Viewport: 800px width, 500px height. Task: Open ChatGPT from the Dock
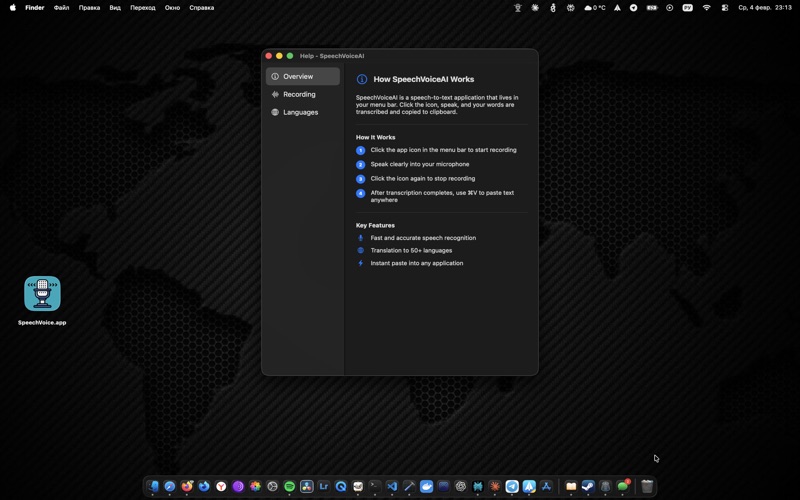461,486
